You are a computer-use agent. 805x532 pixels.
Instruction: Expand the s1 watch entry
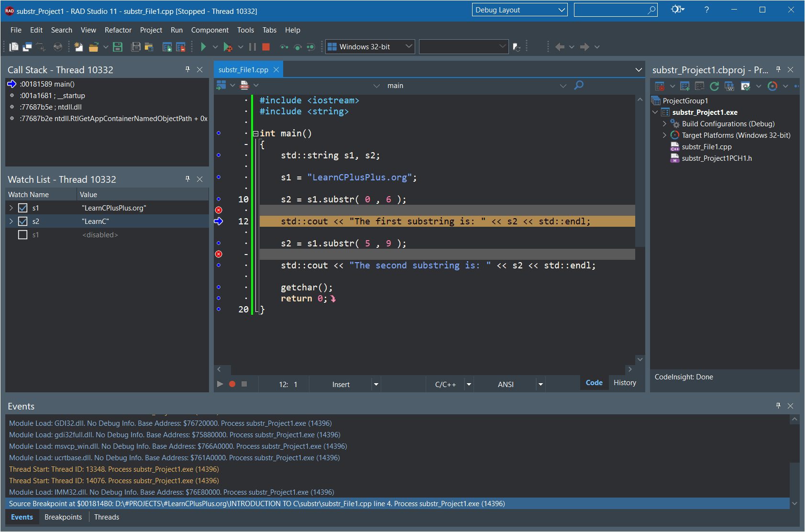pyautogui.click(x=11, y=208)
